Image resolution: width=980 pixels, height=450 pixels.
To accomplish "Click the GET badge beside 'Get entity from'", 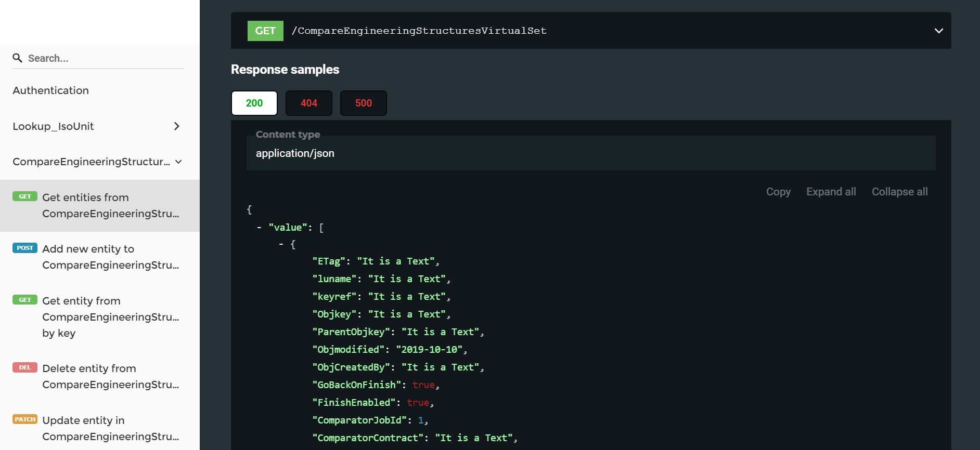I will click(x=25, y=300).
